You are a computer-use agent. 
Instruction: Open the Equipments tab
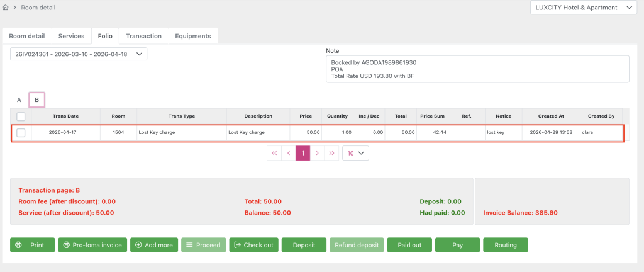(192, 36)
